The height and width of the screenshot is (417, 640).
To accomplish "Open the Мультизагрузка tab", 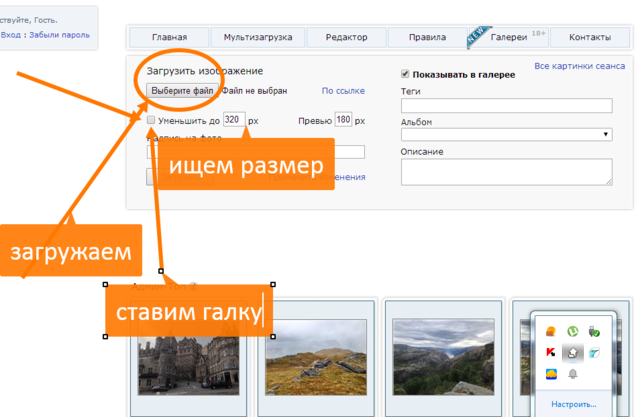I will [258, 37].
